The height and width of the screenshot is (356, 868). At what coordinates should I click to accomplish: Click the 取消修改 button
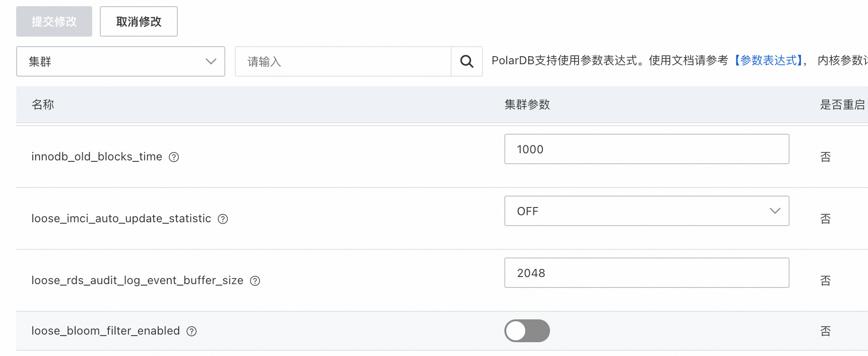click(139, 21)
